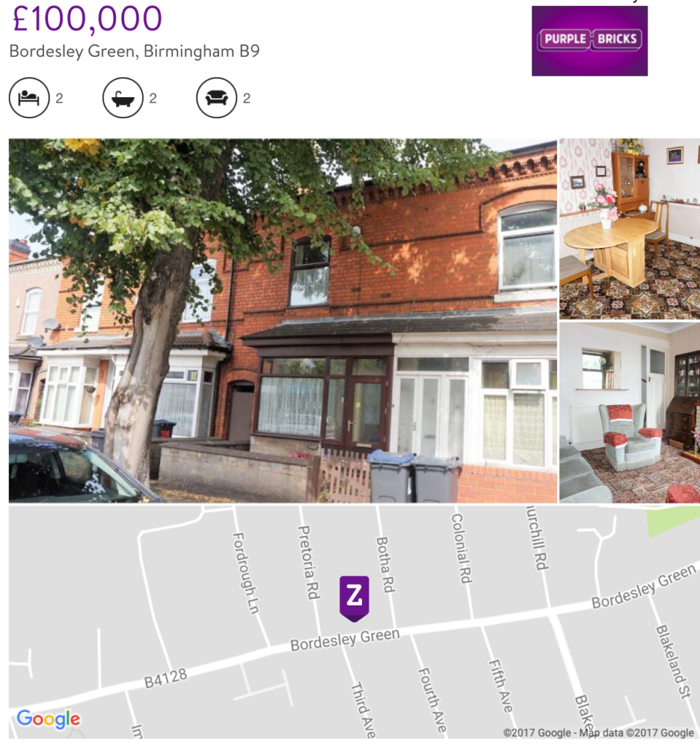
Task: Click the £100,000 price heading
Action: click(x=88, y=18)
